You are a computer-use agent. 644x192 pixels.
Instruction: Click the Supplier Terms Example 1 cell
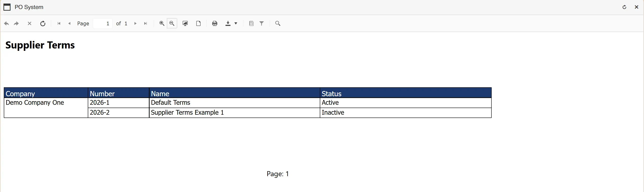click(x=235, y=113)
